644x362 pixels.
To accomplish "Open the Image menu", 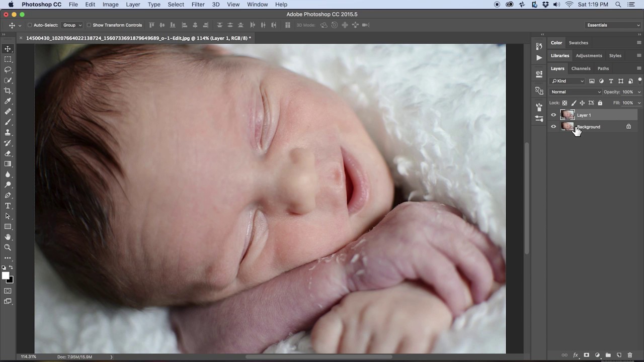I will coord(111,5).
